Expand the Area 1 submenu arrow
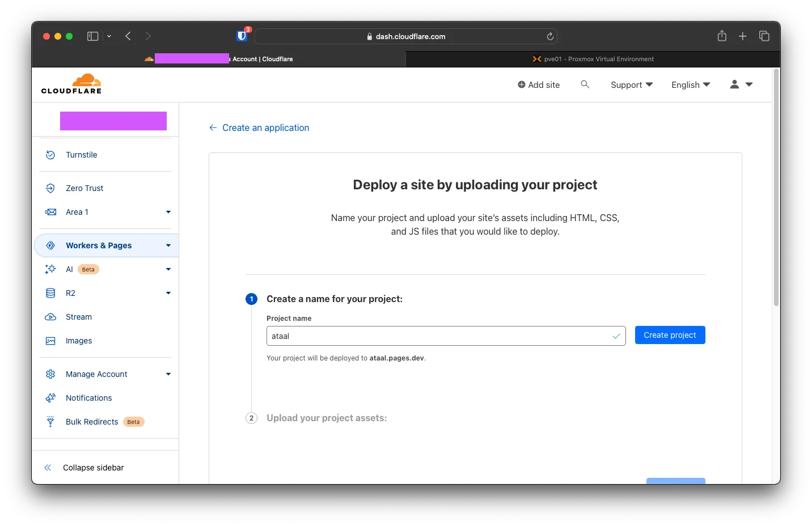Viewport: 812px width, 526px height. click(168, 212)
